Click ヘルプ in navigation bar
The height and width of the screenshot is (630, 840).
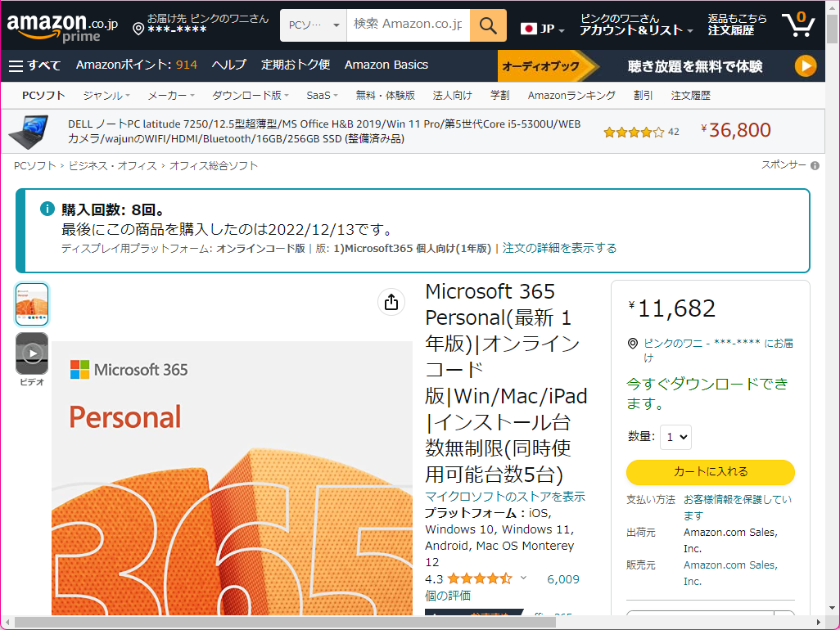tap(228, 65)
